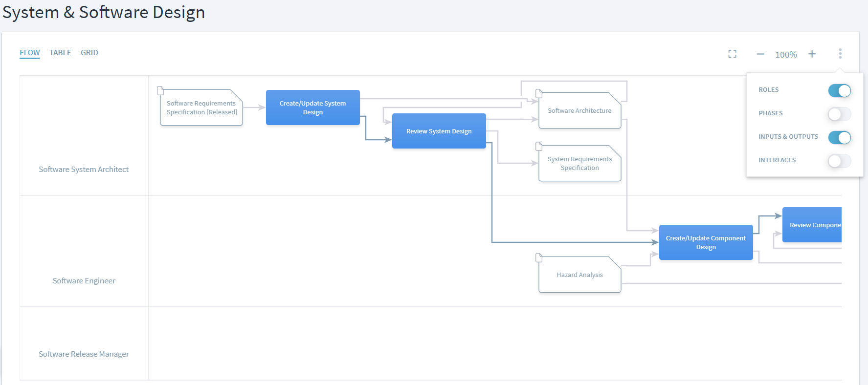Screen dimensions: 868x385
Task: Click document icon on Hazard Analysis node
Action: (x=539, y=257)
